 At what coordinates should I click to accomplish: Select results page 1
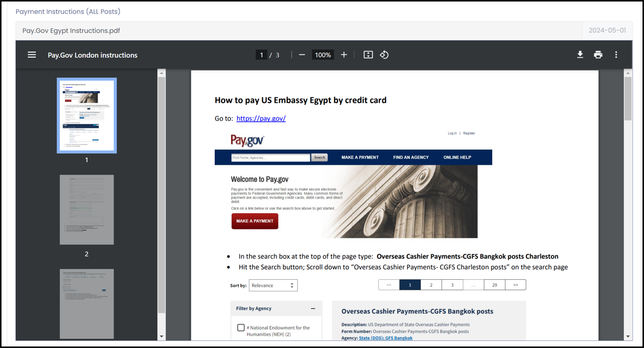(x=410, y=285)
